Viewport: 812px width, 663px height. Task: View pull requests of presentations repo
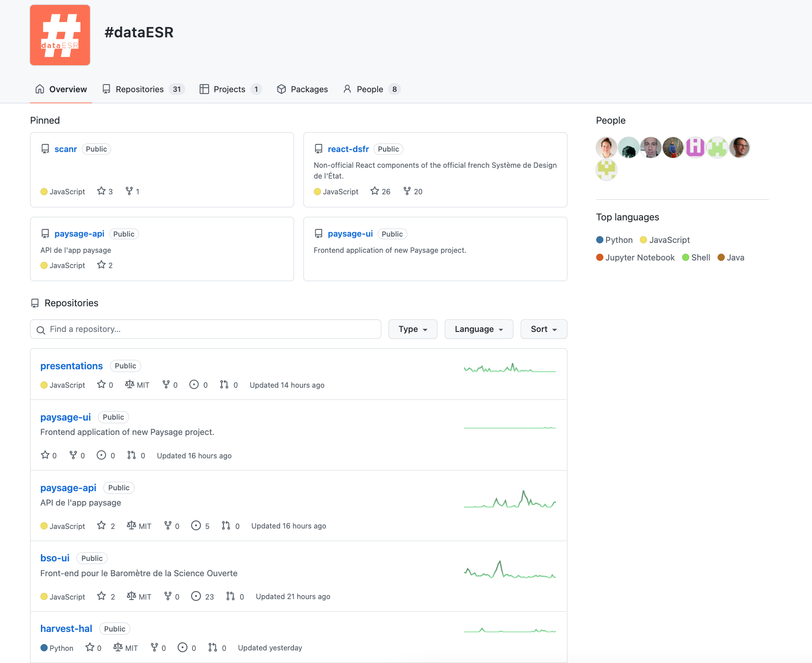pos(229,385)
